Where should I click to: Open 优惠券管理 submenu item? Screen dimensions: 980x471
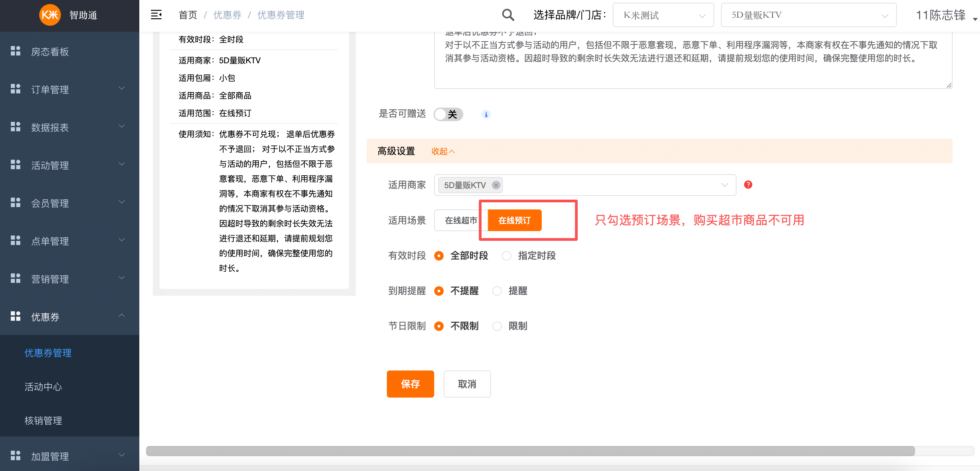click(x=70, y=353)
